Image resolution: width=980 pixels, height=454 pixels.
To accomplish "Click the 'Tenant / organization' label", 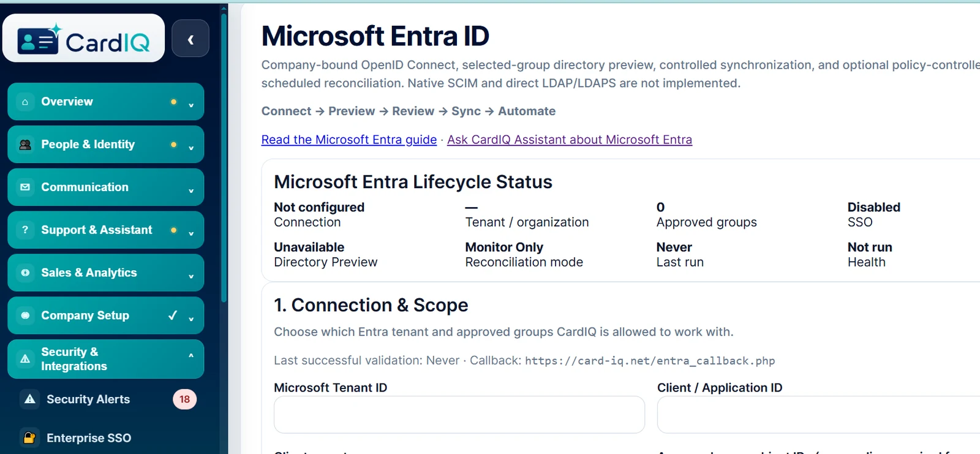I will pyautogui.click(x=527, y=222).
